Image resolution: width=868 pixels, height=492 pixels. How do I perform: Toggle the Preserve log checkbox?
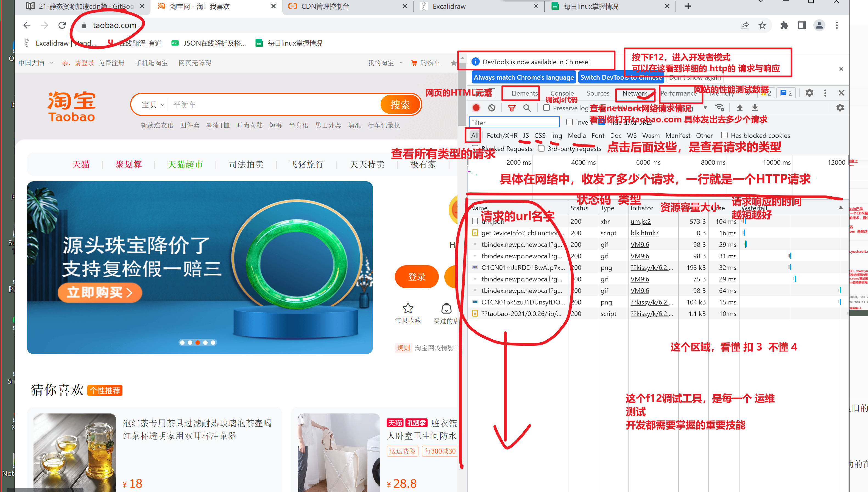[x=546, y=108]
